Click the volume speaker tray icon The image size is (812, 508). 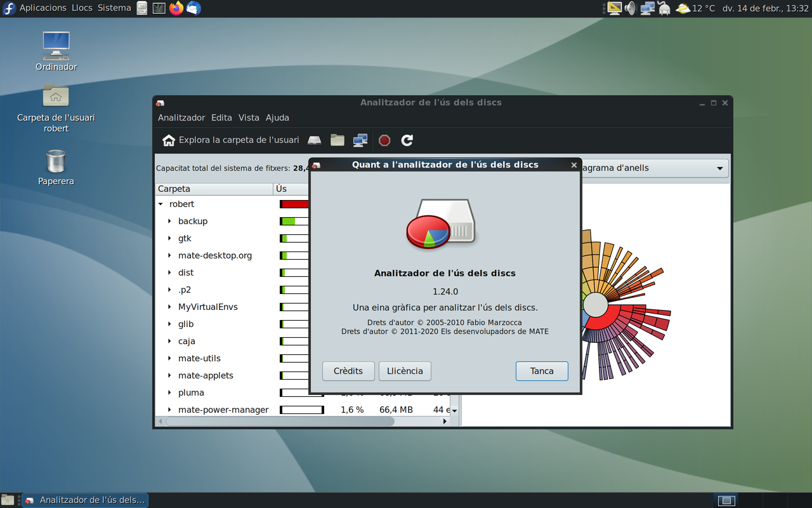(x=631, y=8)
